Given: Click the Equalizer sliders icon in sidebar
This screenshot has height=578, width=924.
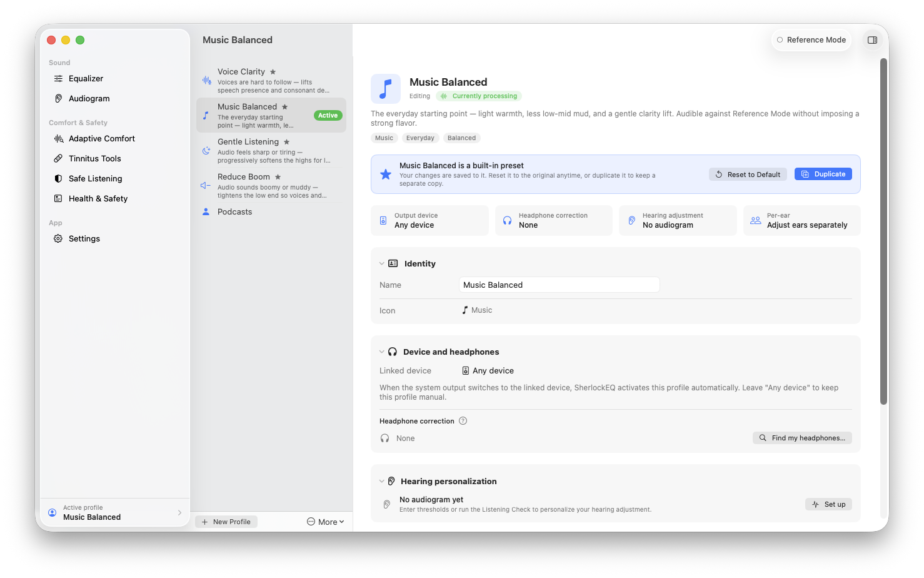Looking at the screenshot, I should pos(58,79).
